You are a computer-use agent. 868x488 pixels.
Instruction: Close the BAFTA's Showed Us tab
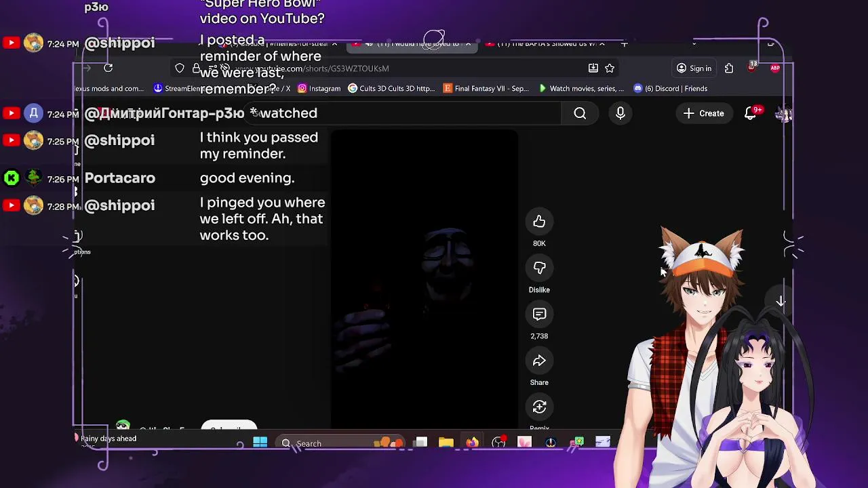point(601,43)
